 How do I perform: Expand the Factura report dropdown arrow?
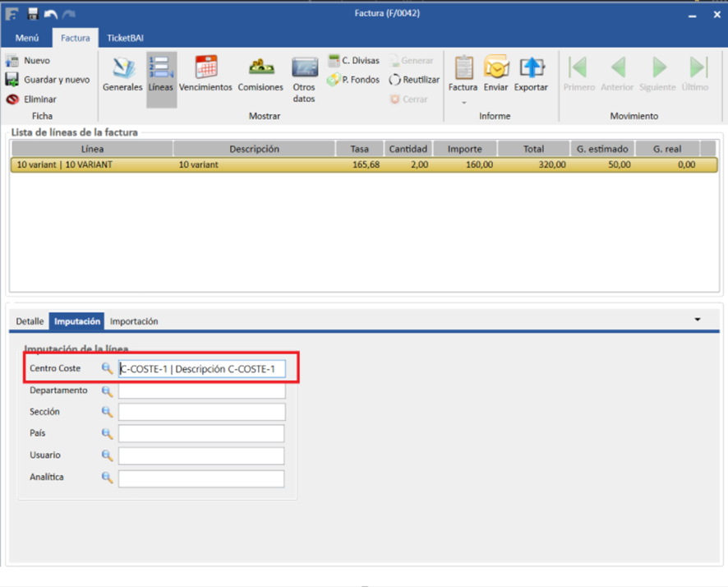pyautogui.click(x=463, y=103)
